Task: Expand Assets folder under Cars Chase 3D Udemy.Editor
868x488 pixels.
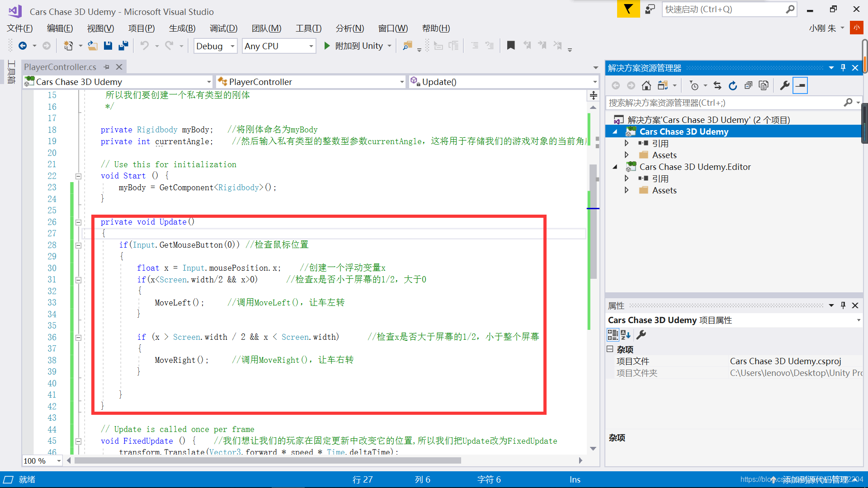Action: click(x=626, y=190)
